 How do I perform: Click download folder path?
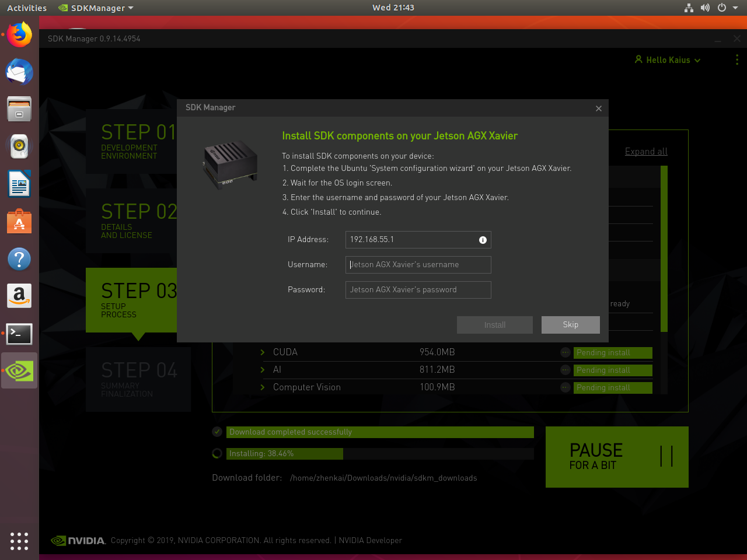click(383, 478)
